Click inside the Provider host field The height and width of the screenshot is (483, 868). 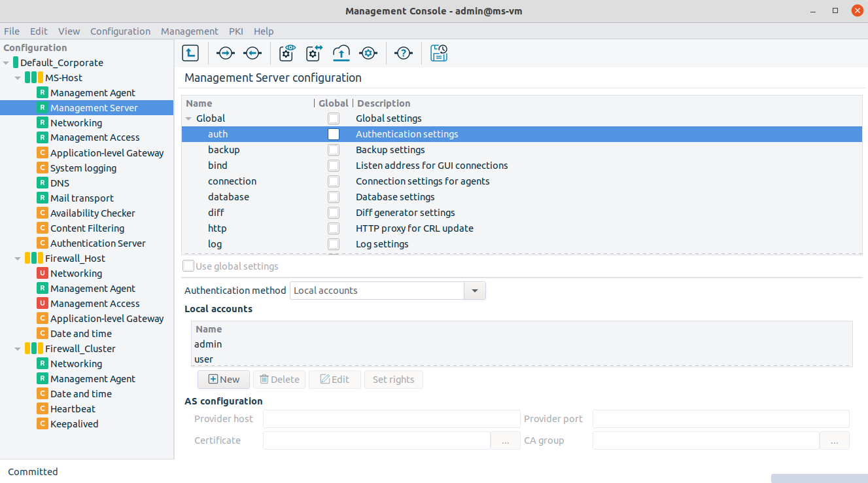tap(391, 419)
